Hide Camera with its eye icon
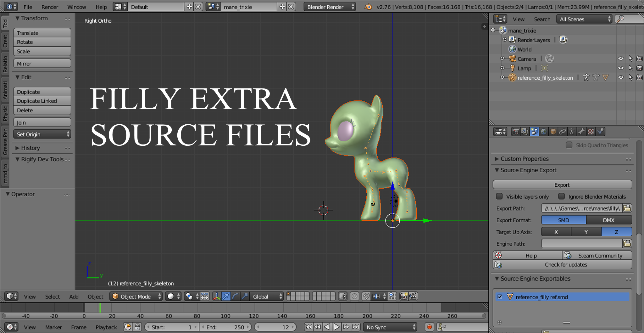The image size is (644, 333). point(621,59)
